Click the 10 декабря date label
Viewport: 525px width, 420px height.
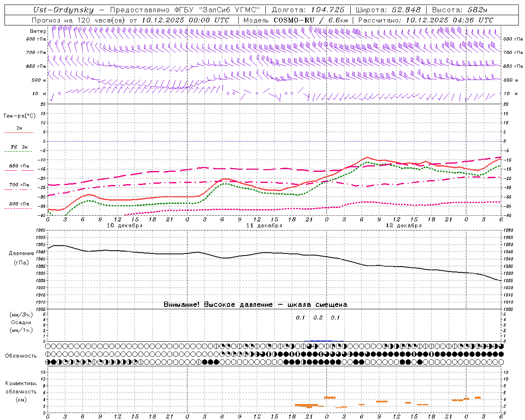(x=125, y=226)
